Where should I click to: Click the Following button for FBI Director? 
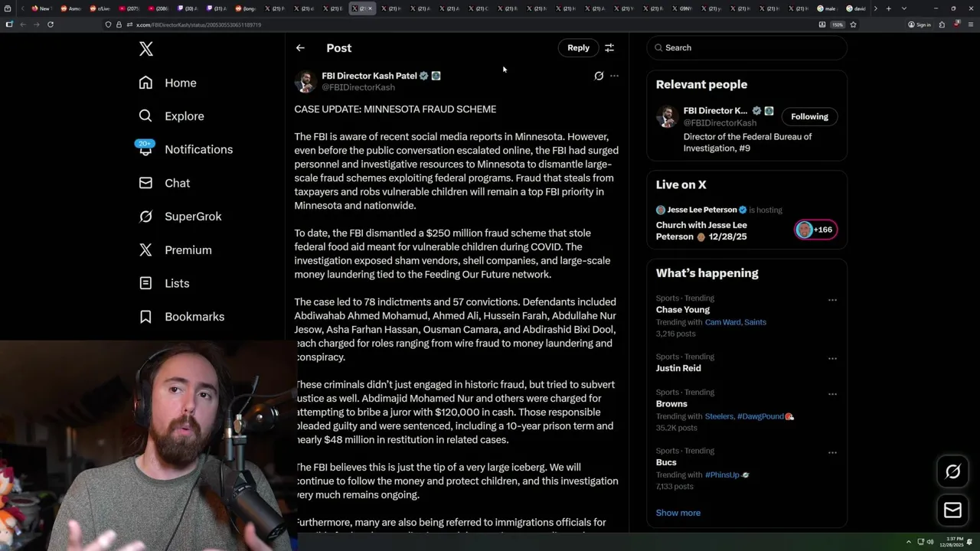point(809,116)
